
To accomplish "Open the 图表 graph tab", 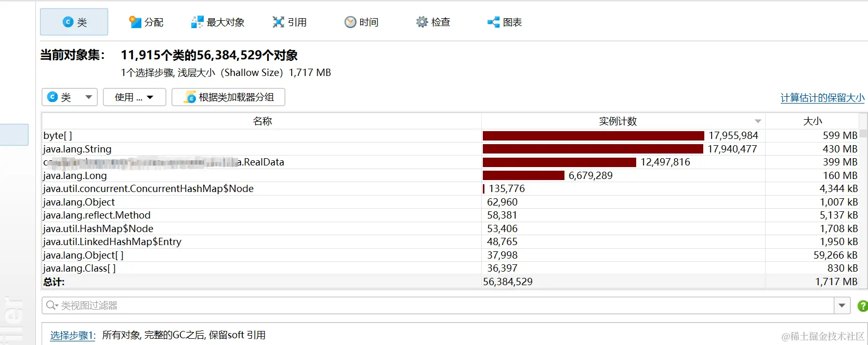I will point(505,22).
